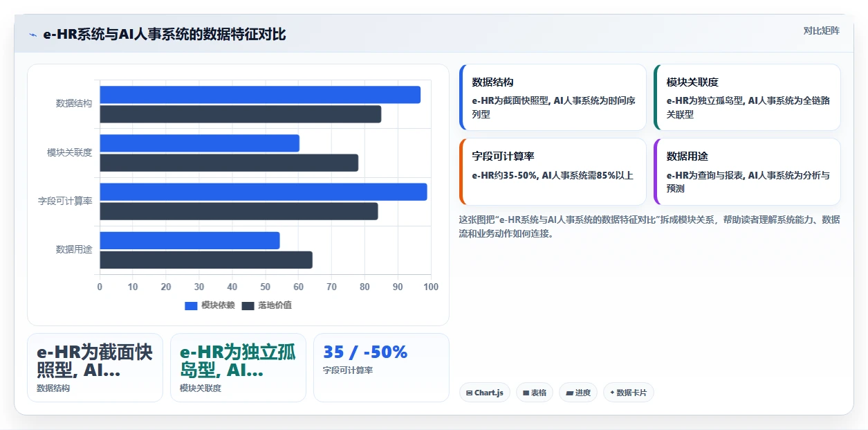Screen dimensions: 868x430
Task: Click text e-HR为查询与报表, AI人事系统为分析与预测
Action: [748, 182]
